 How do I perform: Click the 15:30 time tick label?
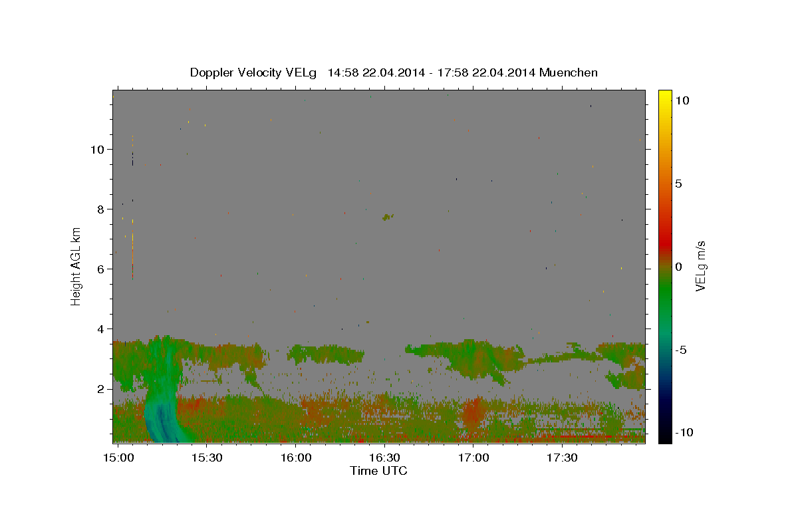pos(207,458)
